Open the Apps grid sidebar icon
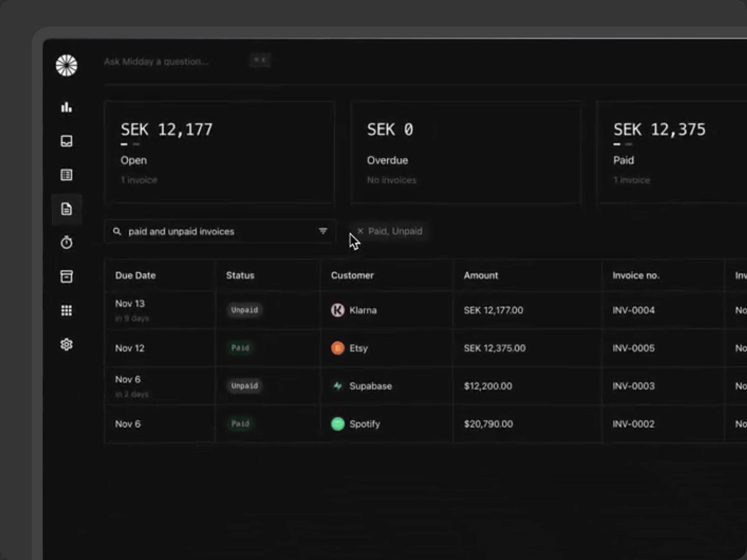 coord(67,310)
